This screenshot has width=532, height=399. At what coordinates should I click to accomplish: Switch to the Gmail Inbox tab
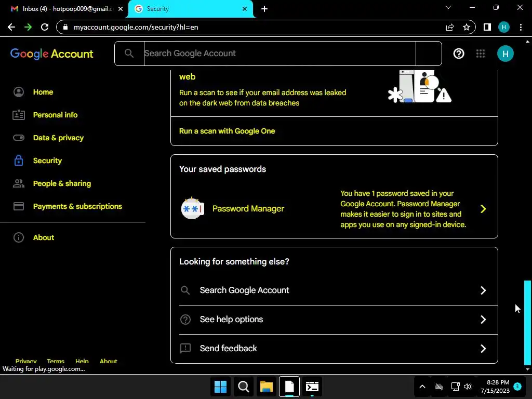pos(64,9)
